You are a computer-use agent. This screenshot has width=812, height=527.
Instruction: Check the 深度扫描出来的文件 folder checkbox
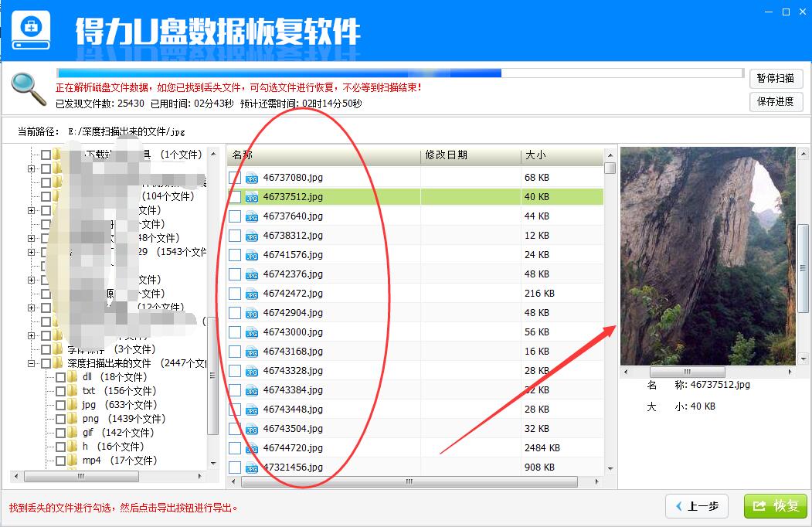(x=46, y=363)
